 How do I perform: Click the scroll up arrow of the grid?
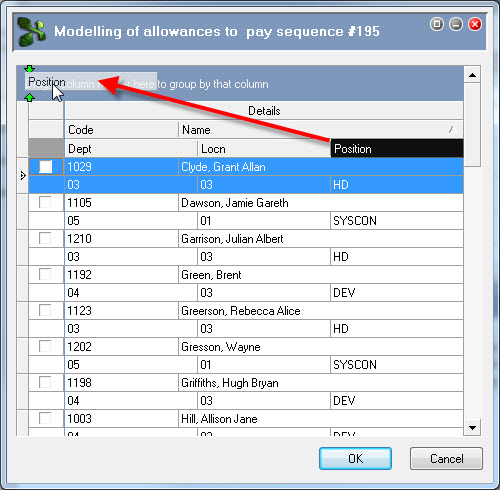(x=472, y=75)
